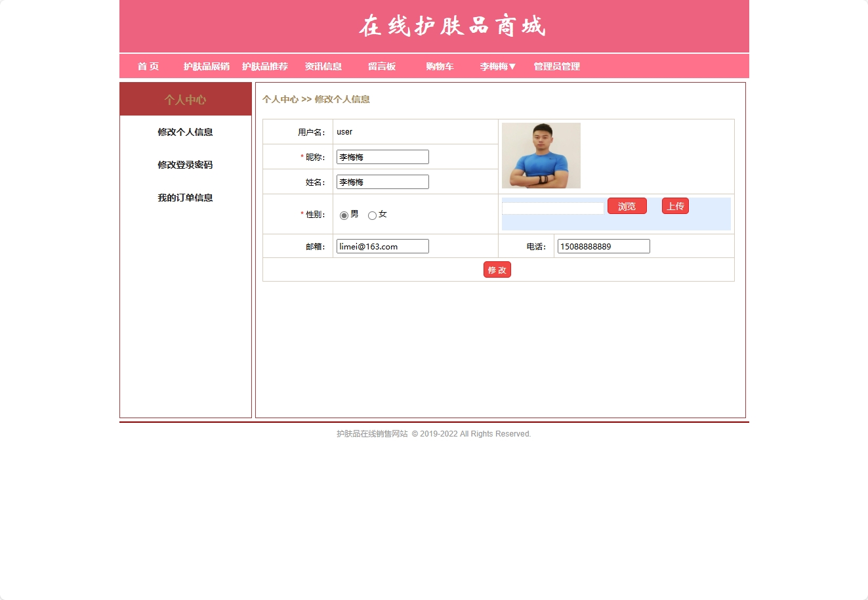View 我的订单信息 order information
This screenshot has height=600, width=868.
click(x=185, y=198)
